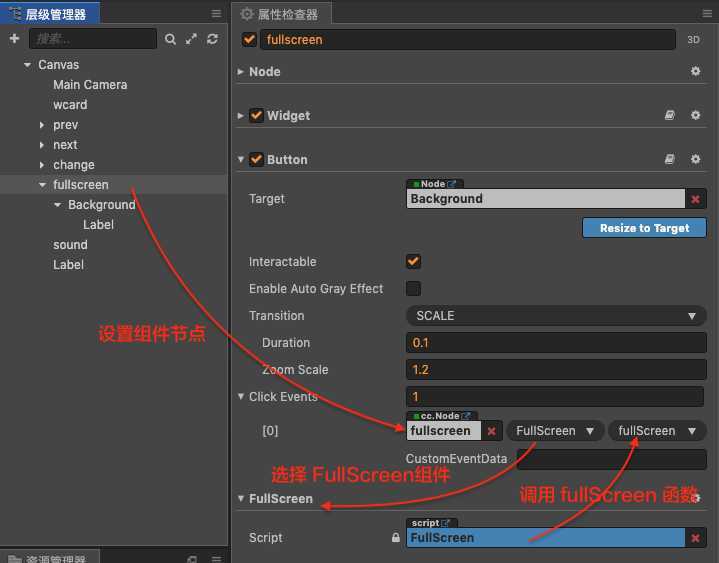Viewport: 719px width, 563px height.
Task: Select the fullscreen node in hierarchy
Action: (81, 185)
